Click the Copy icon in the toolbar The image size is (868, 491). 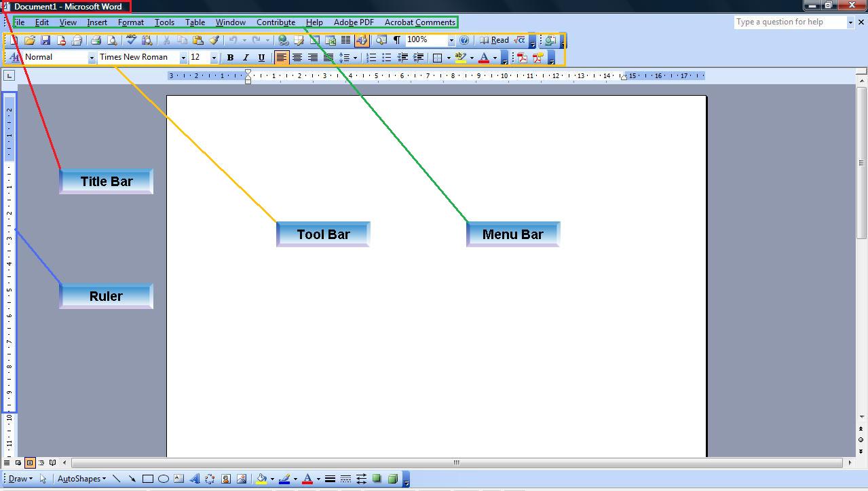point(182,41)
